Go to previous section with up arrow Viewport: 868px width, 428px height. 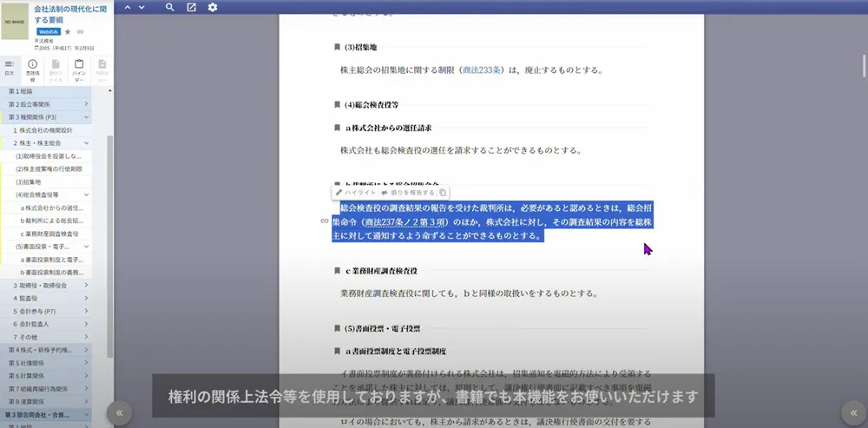127,8
